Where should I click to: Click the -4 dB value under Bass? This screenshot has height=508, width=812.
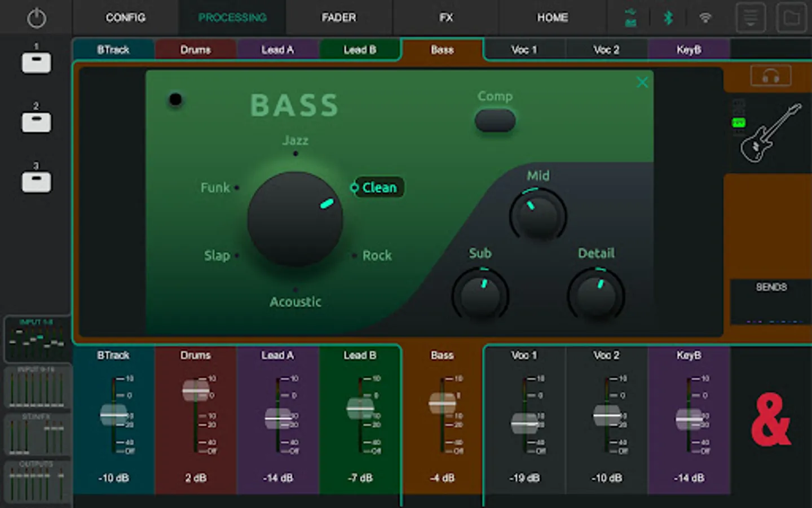click(x=443, y=478)
